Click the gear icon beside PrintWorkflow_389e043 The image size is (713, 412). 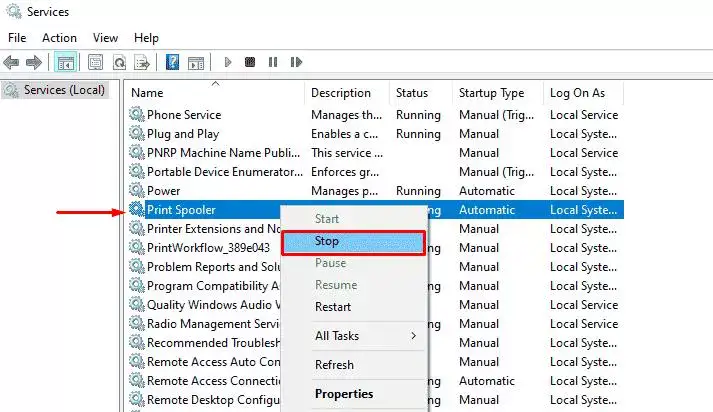136,247
